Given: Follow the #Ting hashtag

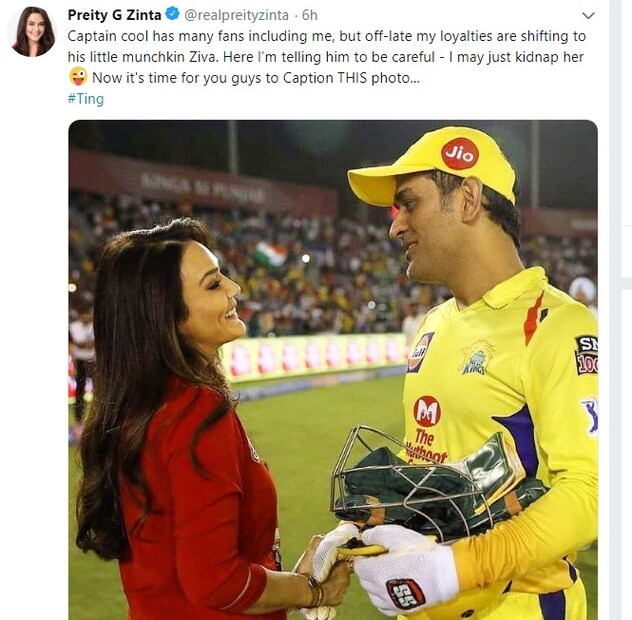Looking at the screenshot, I should (86, 99).
